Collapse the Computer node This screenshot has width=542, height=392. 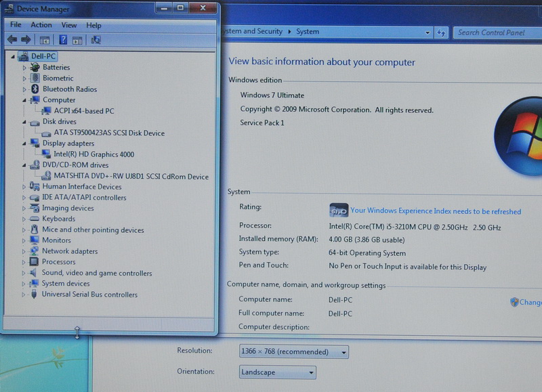pos(24,100)
